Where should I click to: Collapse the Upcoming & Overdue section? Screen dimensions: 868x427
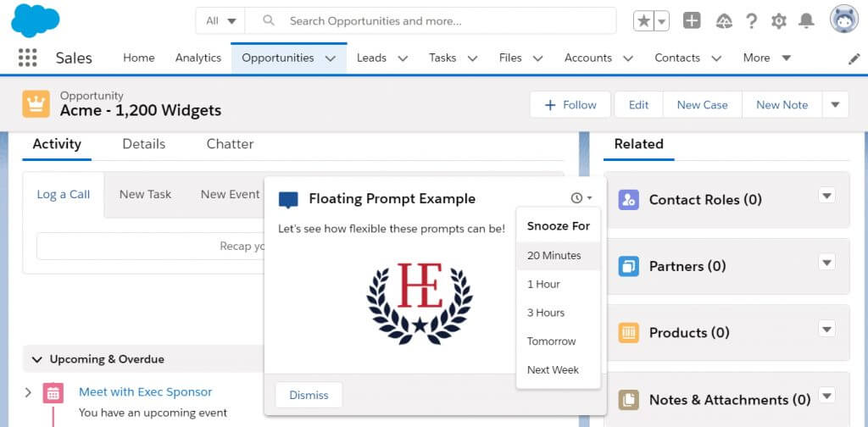point(37,359)
